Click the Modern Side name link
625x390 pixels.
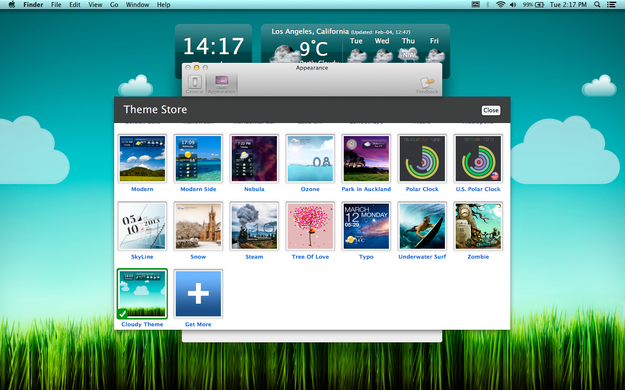tap(198, 189)
